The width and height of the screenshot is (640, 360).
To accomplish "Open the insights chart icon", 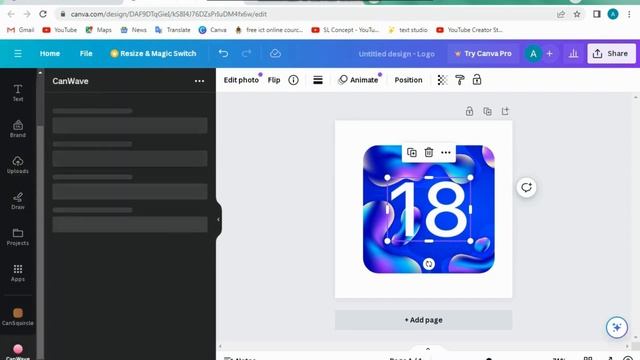I will 573,53.
